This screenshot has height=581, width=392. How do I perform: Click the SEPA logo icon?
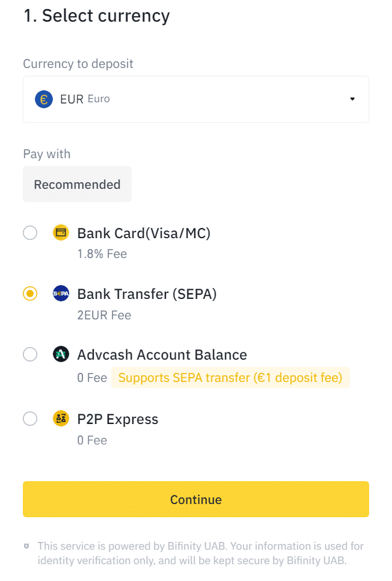61,294
